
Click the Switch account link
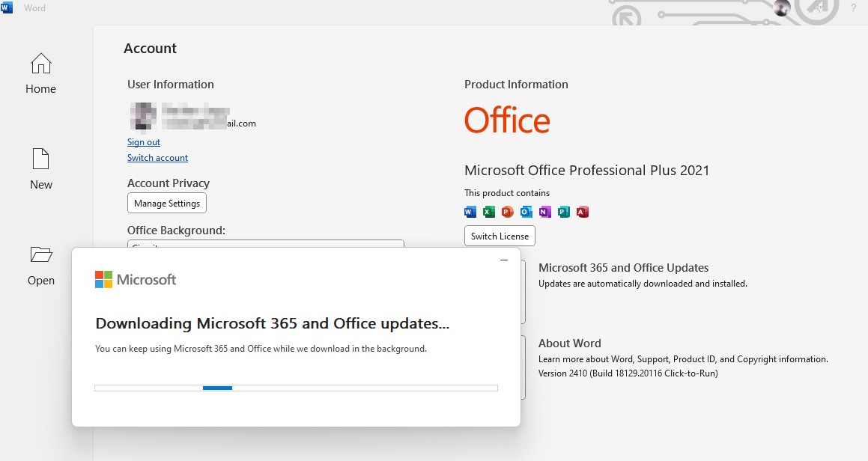coord(157,158)
